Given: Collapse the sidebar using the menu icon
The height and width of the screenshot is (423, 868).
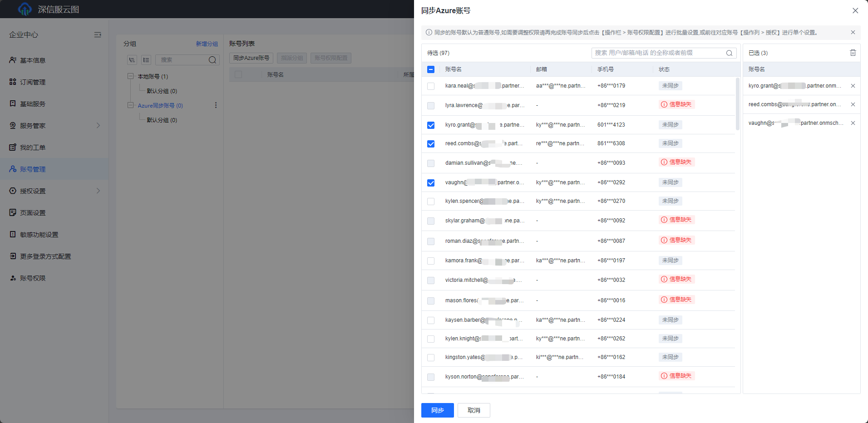Looking at the screenshot, I should coord(98,35).
